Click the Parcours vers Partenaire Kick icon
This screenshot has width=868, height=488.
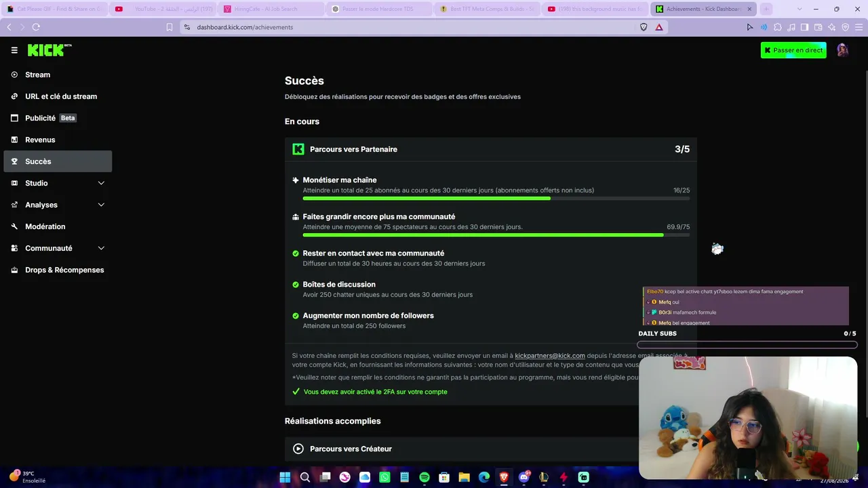(x=298, y=149)
